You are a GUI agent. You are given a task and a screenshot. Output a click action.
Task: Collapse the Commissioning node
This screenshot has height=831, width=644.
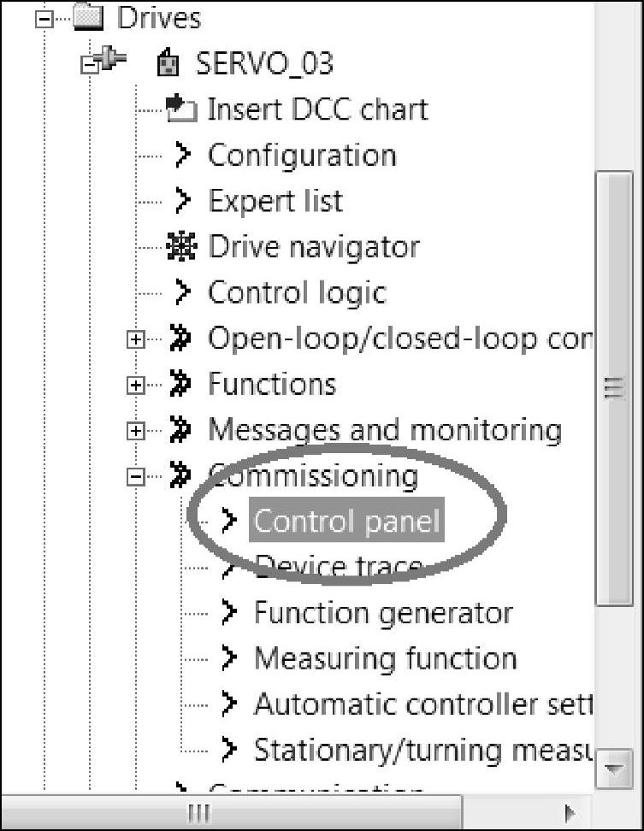point(135,477)
